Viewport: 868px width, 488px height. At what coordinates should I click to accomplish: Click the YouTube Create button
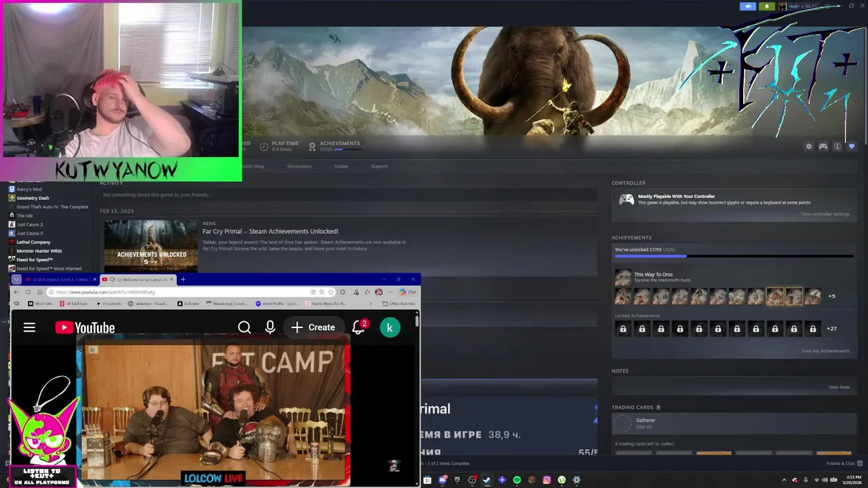pos(313,328)
